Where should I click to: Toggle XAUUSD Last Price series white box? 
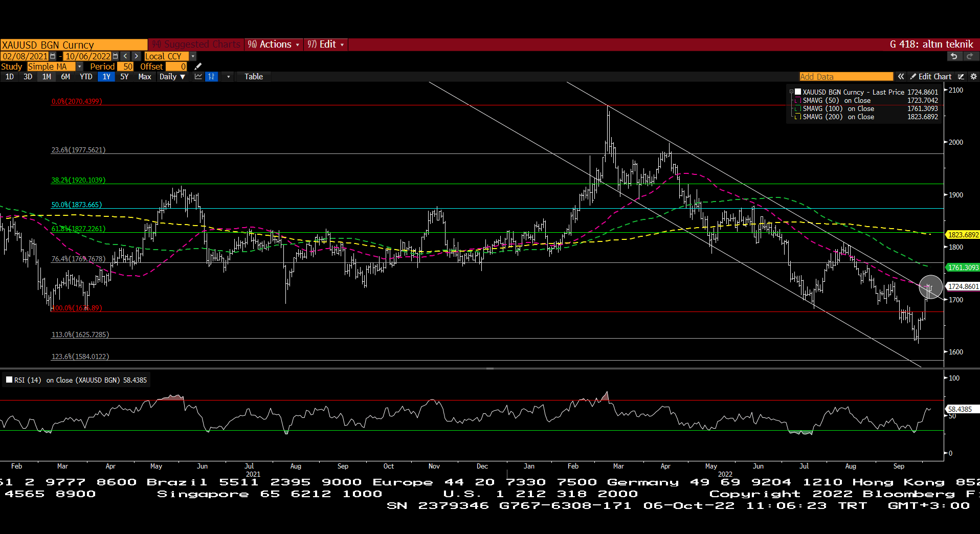798,92
